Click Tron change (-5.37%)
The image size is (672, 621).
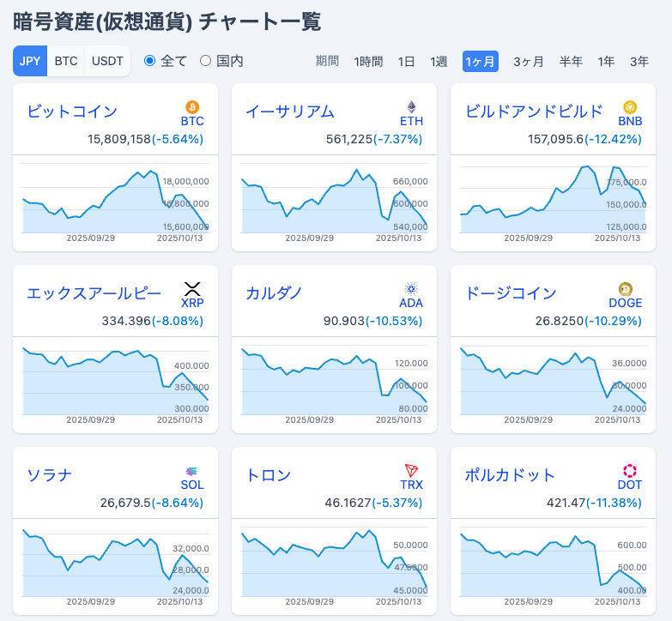[397, 503]
